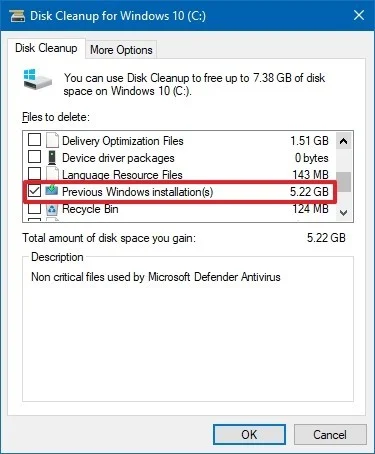Click the Previous Windows installation(s) icon
Screen dimensions: 375x454
(x=52, y=191)
